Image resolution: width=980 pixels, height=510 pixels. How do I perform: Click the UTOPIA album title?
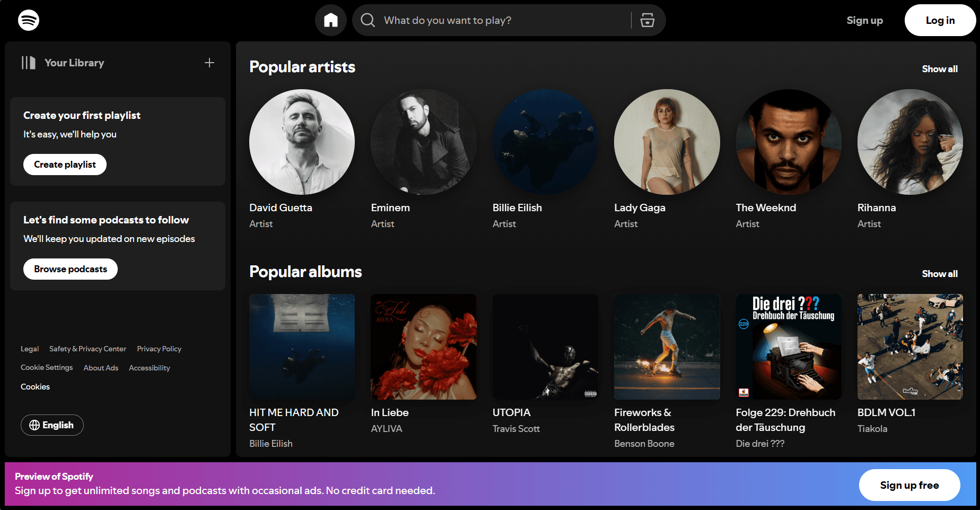511,412
